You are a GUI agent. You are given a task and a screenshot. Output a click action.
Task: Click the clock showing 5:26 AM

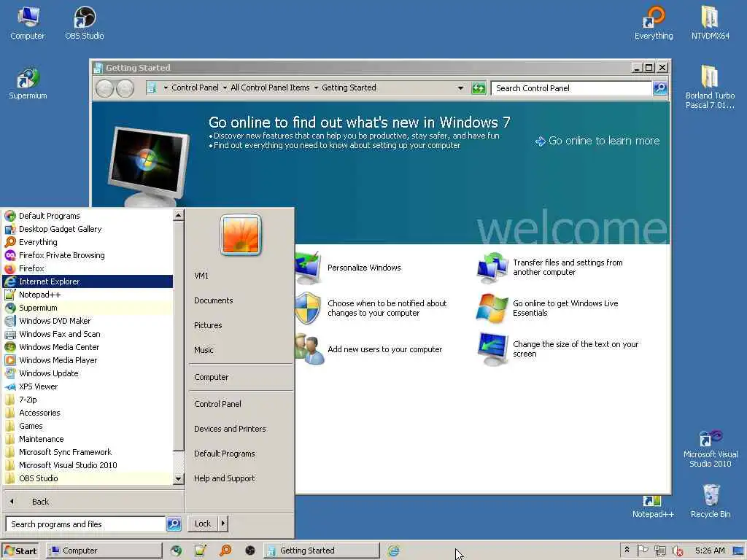click(x=709, y=551)
